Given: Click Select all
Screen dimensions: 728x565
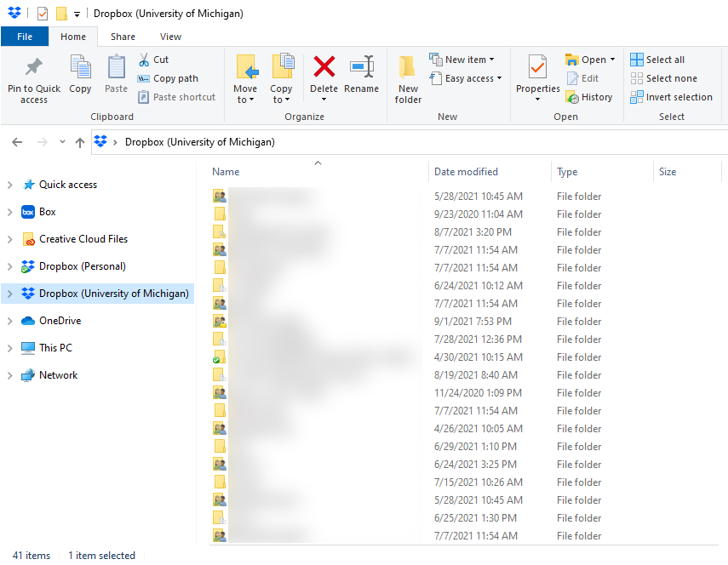Looking at the screenshot, I should pyautogui.click(x=657, y=60).
